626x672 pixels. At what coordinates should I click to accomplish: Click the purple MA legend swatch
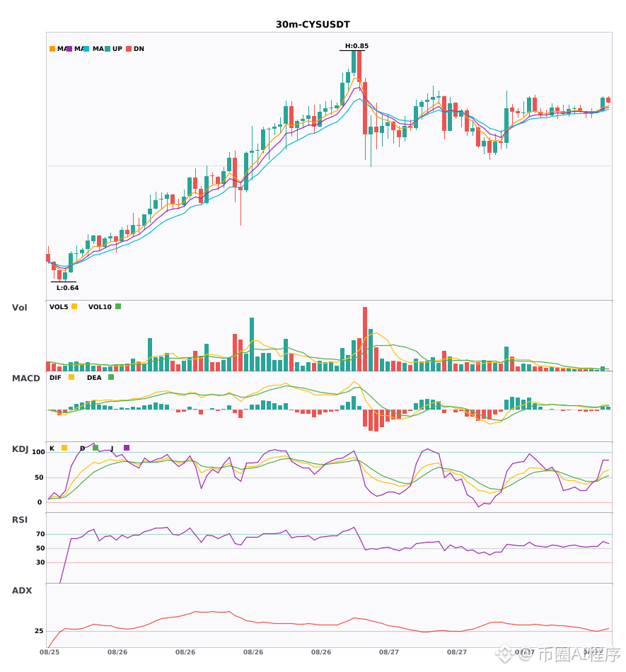(x=69, y=49)
